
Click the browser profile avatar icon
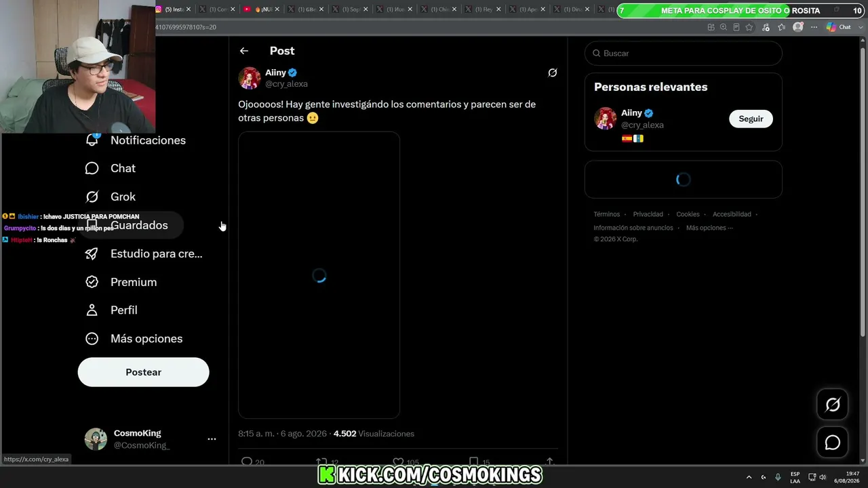(x=798, y=27)
